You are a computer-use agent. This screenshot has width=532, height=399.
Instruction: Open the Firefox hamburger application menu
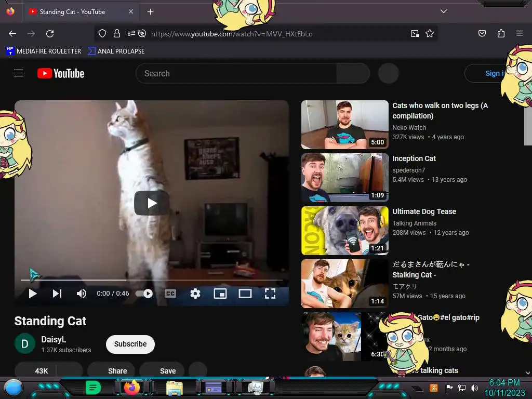(520, 33)
